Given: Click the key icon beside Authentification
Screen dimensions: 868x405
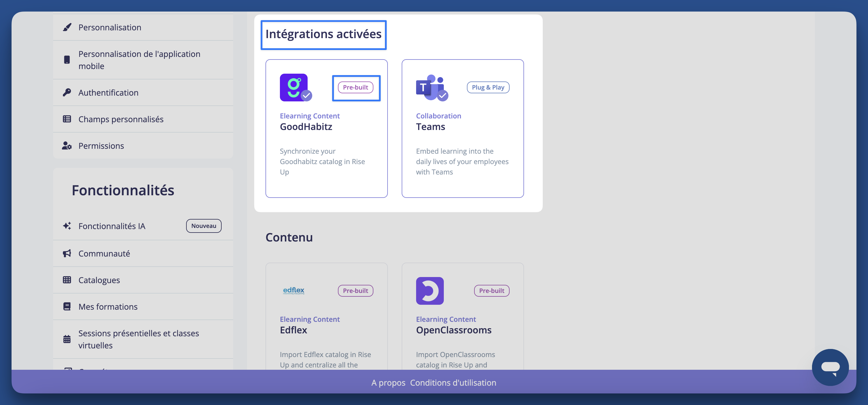Looking at the screenshot, I should coord(67,92).
